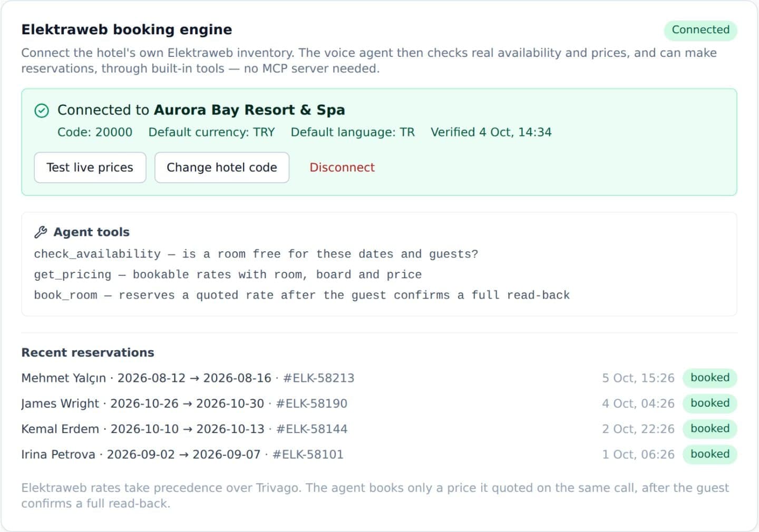
Task: Click the wrench icon beside Agent tools
Action: click(41, 232)
